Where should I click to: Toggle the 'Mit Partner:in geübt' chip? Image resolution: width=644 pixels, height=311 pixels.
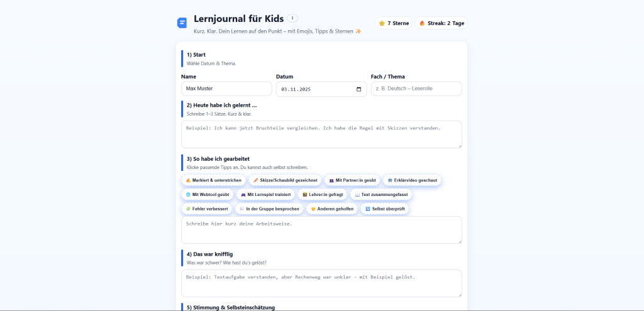352,180
